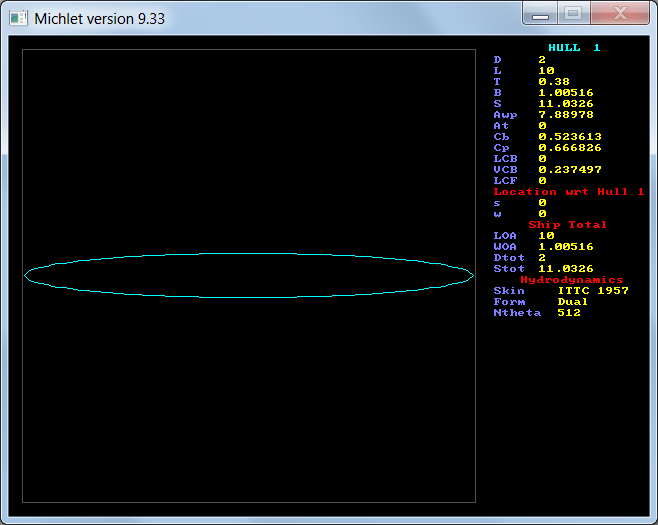Click the Michlet application icon in title bar
The image size is (658, 525).
18,18
